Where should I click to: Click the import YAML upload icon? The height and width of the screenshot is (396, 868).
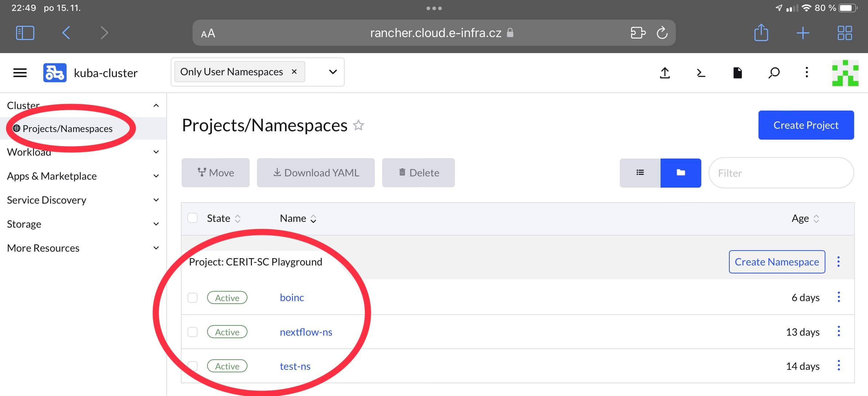(x=665, y=73)
